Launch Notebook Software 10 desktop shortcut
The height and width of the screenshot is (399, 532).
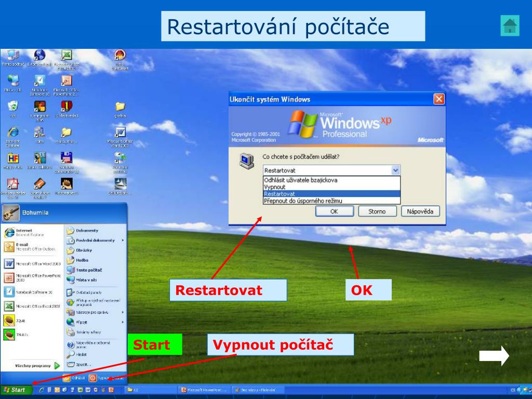39,85
